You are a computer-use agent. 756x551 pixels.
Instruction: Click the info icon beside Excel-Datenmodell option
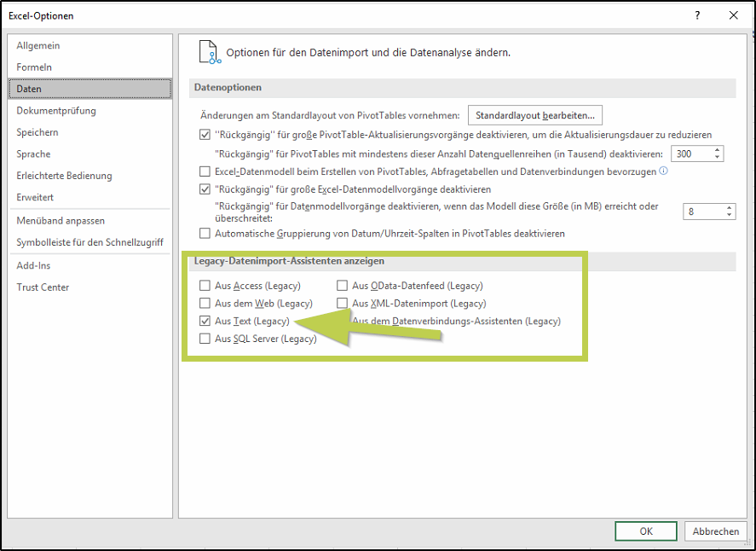(663, 171)
